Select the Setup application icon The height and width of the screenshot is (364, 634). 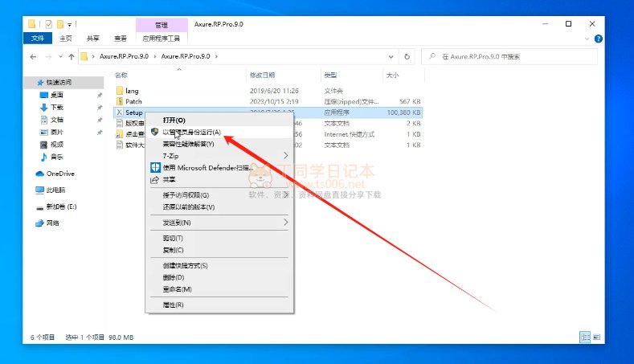tap(120, 112)
